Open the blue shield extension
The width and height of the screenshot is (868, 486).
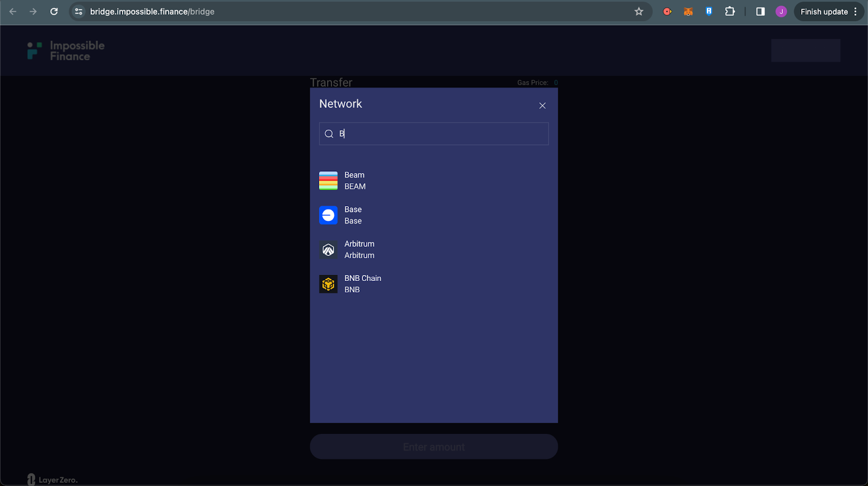click(x=709, y=11)
